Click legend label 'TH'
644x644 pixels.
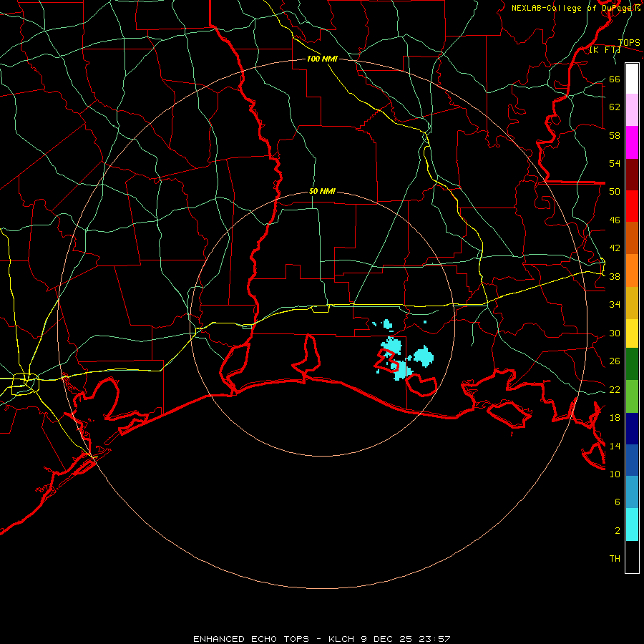(615, 559)
